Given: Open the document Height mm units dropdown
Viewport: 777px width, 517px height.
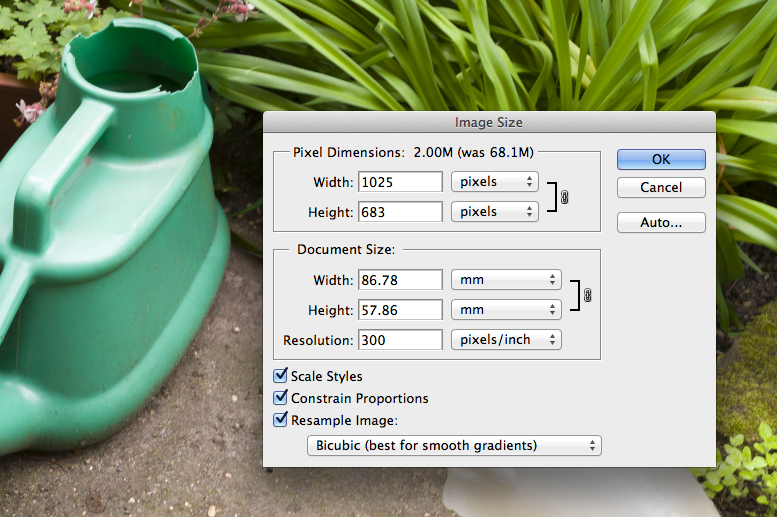Looking at the screenshot, I should (x=506, y=310).
